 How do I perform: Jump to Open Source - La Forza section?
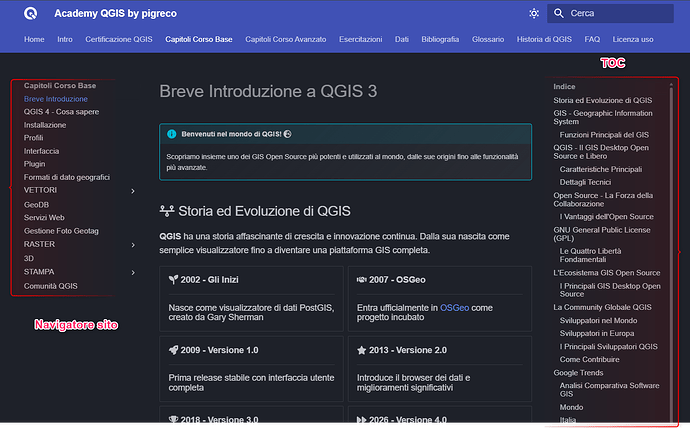click(603, 200)
